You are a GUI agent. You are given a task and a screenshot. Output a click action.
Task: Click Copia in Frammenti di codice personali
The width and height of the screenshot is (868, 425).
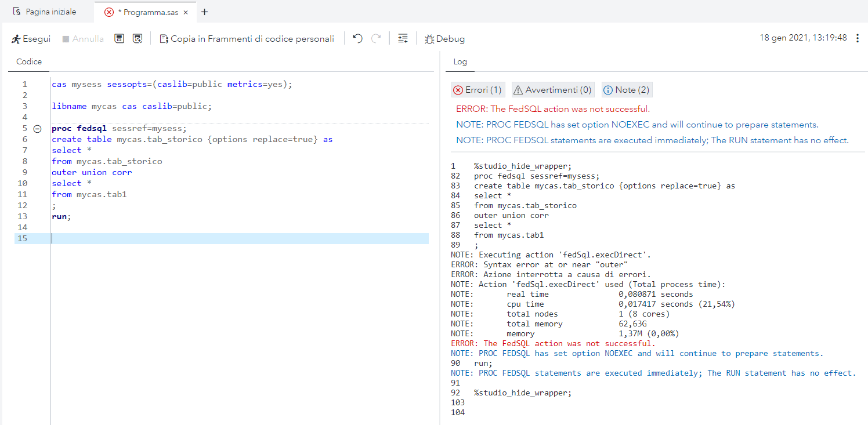246,38
